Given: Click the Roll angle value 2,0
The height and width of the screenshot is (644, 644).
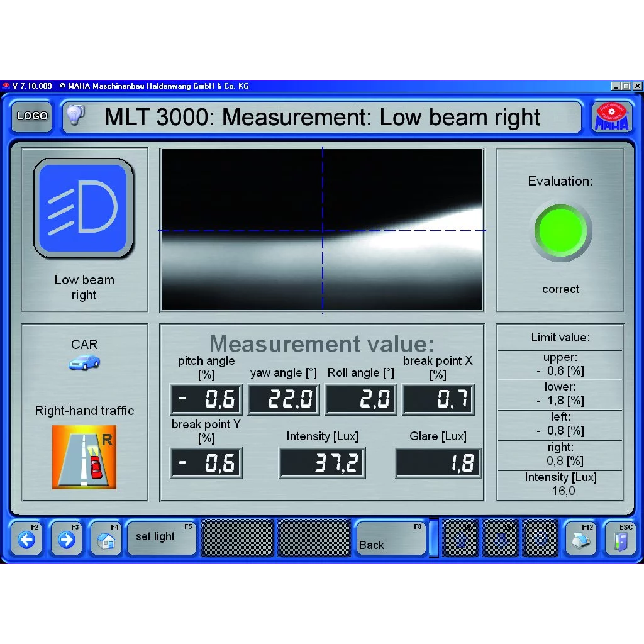Looking at the screenshot, I should point(361,399).
